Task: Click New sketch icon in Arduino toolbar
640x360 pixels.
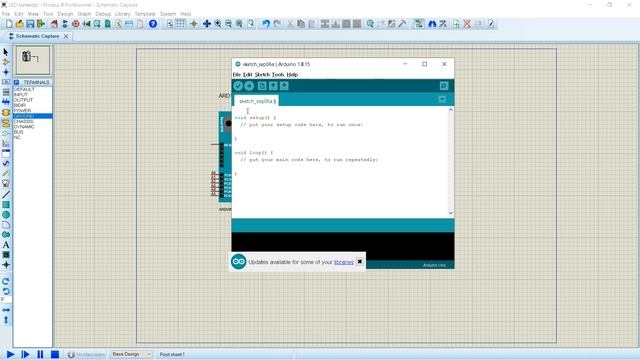Action: 262,86
